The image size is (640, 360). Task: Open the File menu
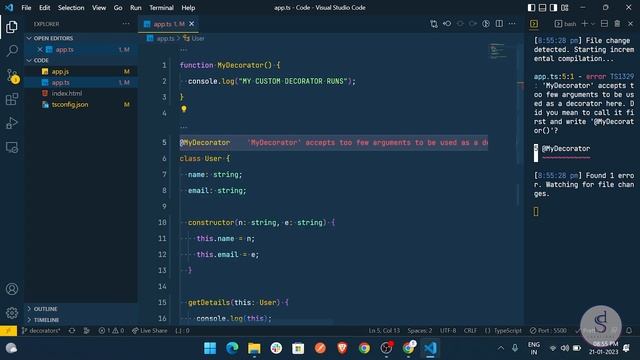pos(26,8)
